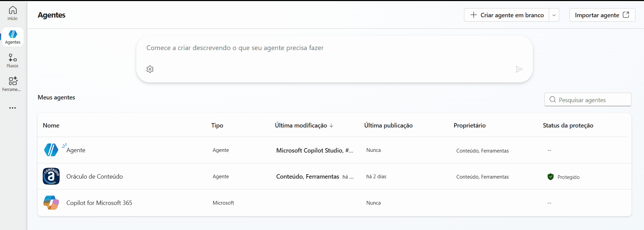Click 'Agente' type cell in first row
This screenshot has height=230, width=644.
[221, 150]
